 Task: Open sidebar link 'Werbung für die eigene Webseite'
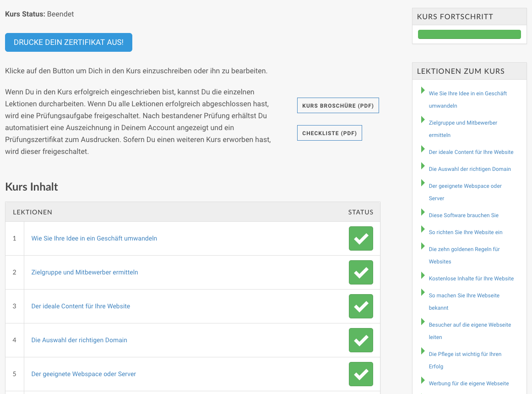tap(469, 383)
